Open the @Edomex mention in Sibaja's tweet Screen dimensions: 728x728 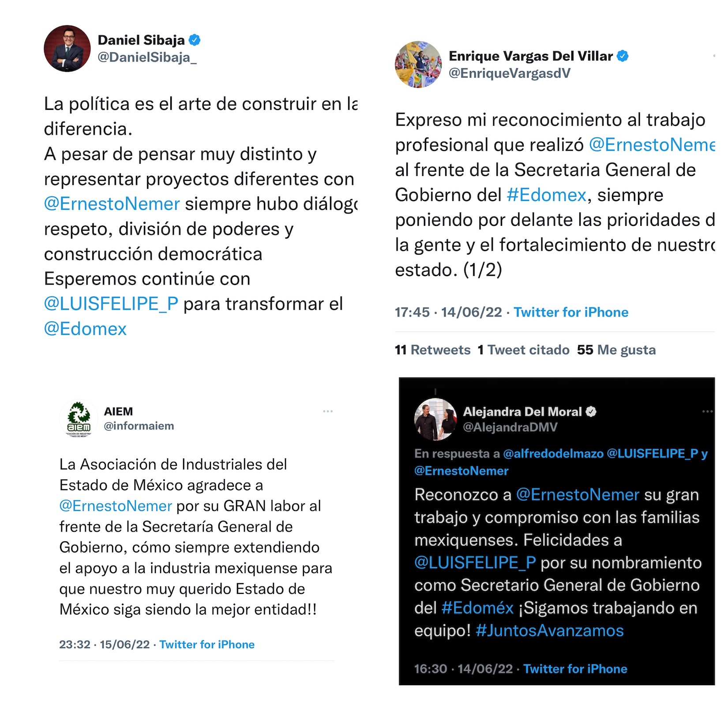[x=85, y=329]
